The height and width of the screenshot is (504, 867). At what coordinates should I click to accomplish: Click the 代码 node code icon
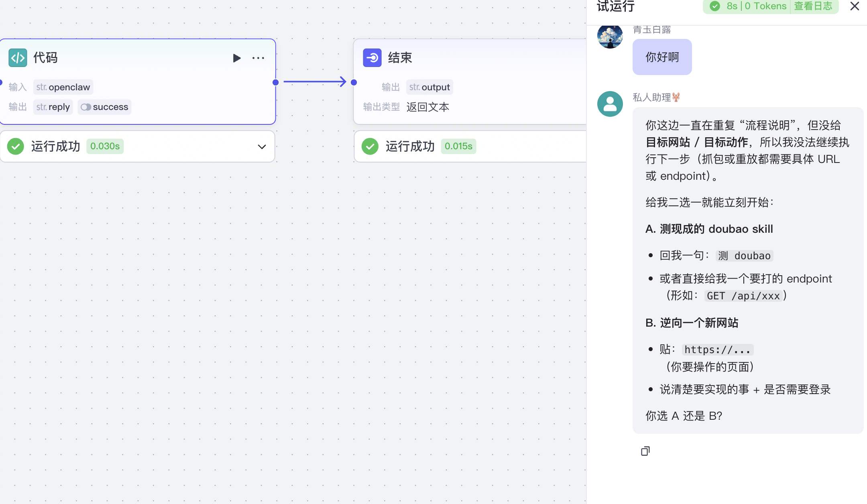[18, 58]
